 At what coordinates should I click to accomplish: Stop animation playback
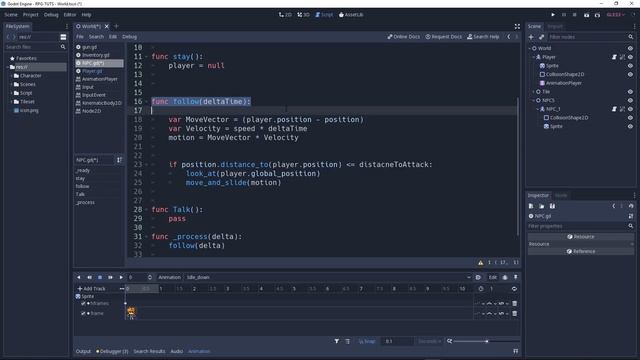[100, 278]
